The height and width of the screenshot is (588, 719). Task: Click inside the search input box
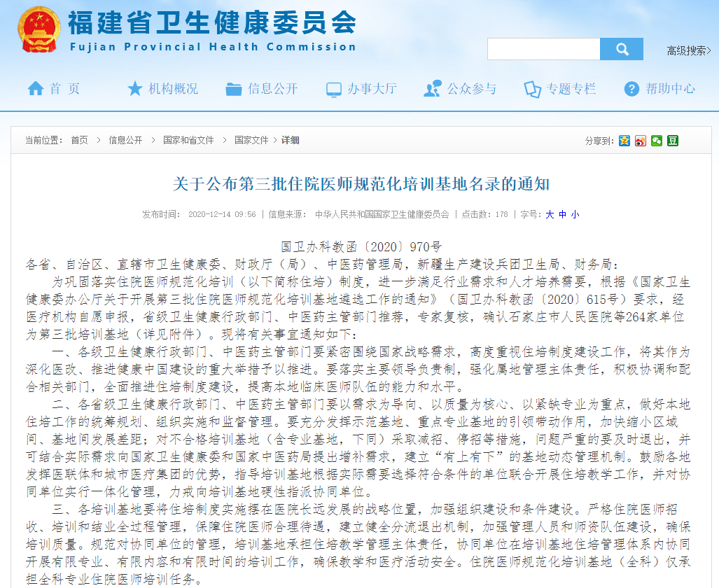pyautogui.click(x=544, y=48)
